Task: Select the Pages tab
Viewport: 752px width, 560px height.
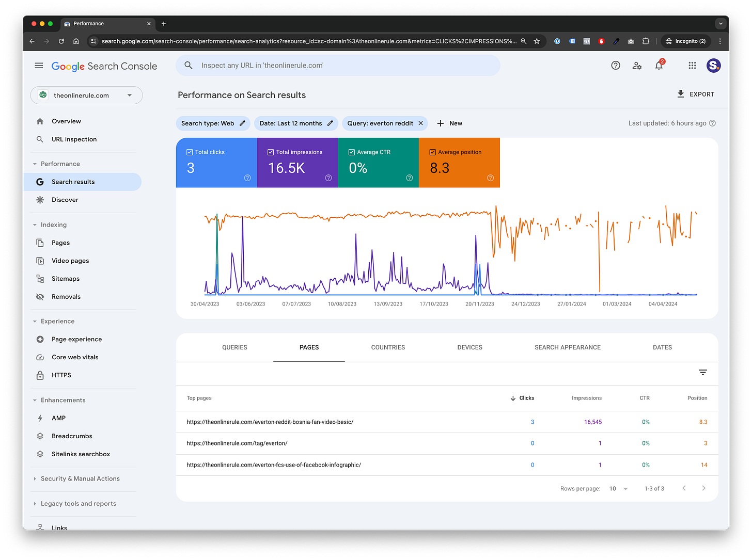Action: click(309, 347)
